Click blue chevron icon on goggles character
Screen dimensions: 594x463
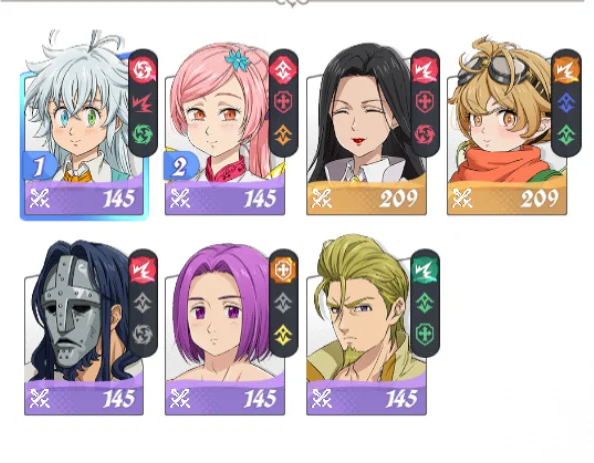point(566,102)
